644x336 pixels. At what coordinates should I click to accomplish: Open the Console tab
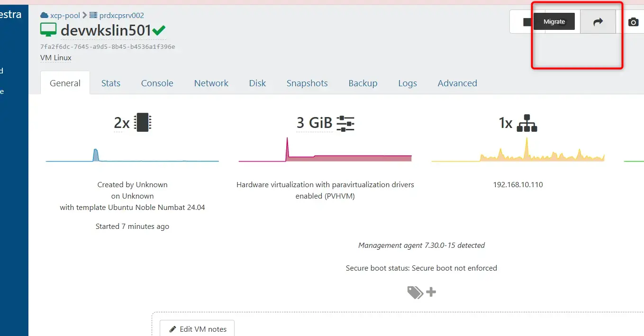157,83
